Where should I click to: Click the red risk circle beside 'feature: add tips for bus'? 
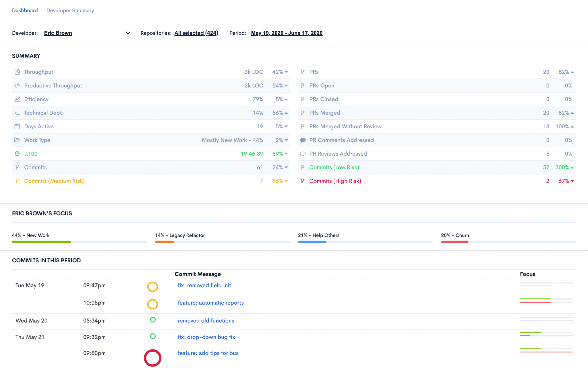152,358
